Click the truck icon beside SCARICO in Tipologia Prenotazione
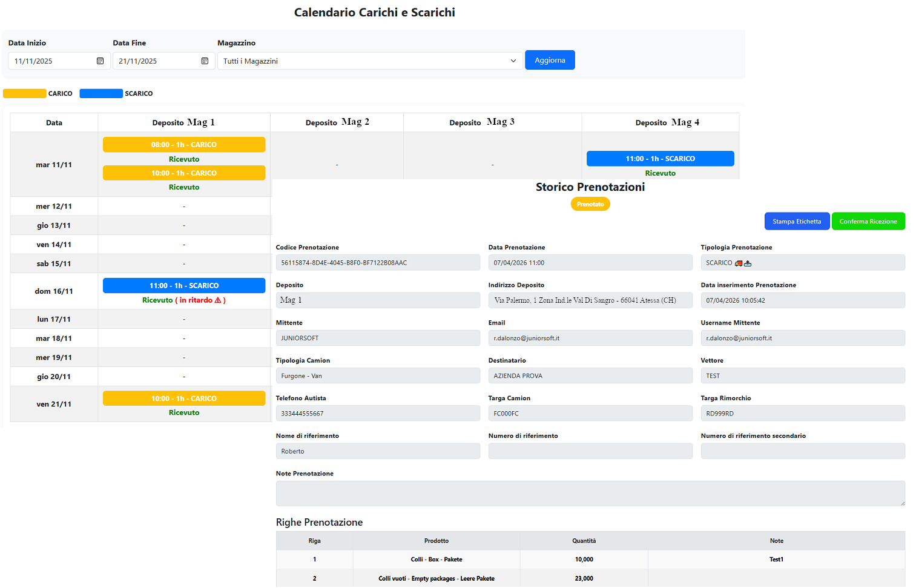This screenshot has height=588, width=916. 739,263
